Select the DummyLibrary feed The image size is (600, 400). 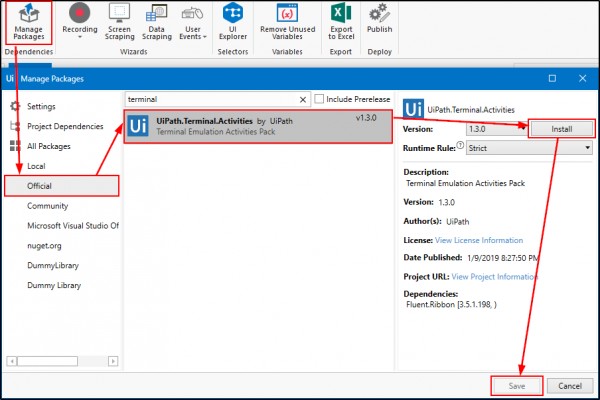[x=53, y=266]
